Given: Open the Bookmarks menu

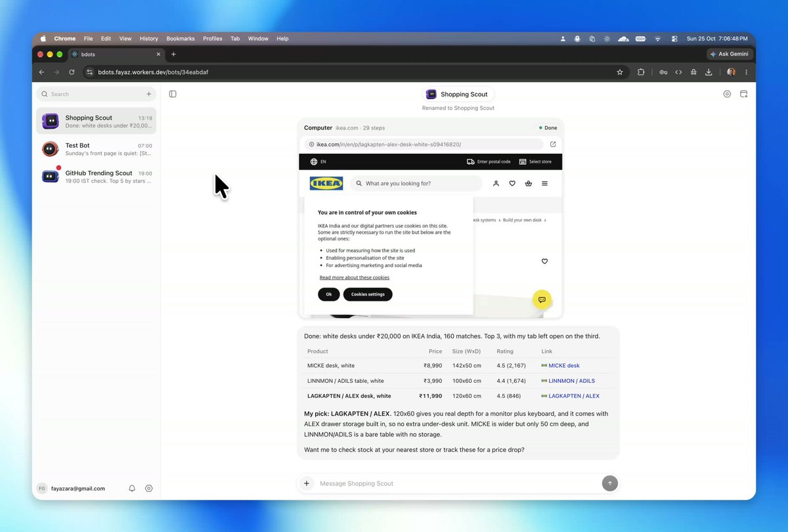Looking at the screenshot, I should click(181, 39).
